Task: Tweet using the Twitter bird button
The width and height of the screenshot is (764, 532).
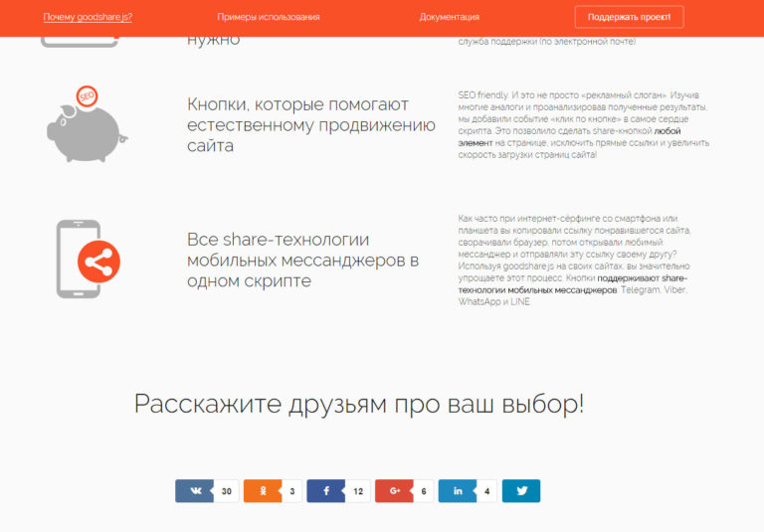Action: (520, 491)
